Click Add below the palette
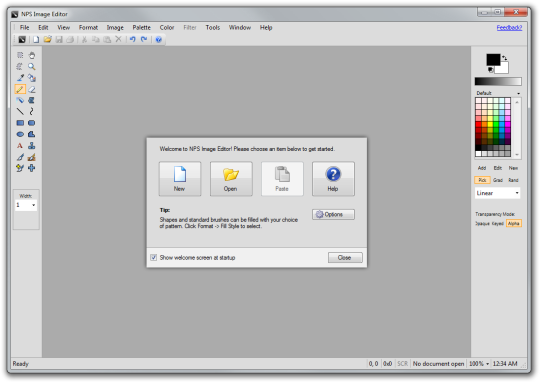 pos(482,168)
